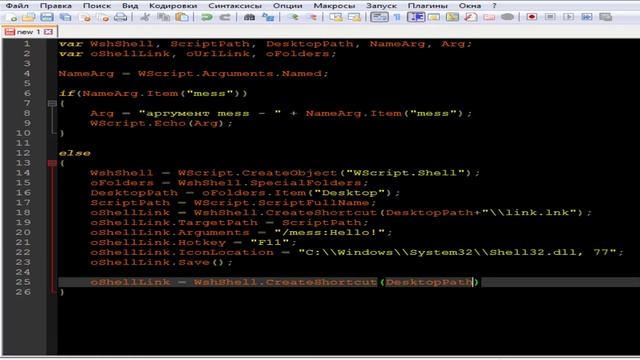Viewport: 640px width, 360px height.
Task: Stop macro recording toolbar icon
Action: tap(550, 17)
